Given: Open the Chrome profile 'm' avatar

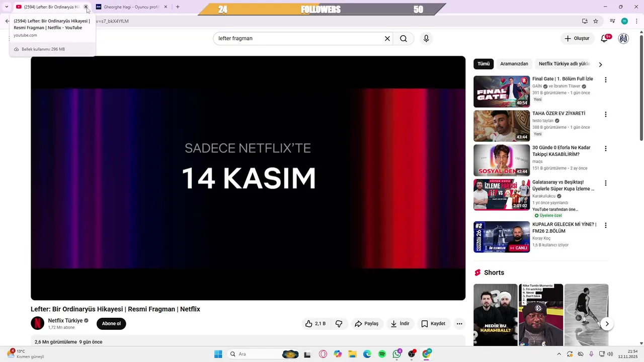Looking at the screenshot, I should click(x=624, y=21).
